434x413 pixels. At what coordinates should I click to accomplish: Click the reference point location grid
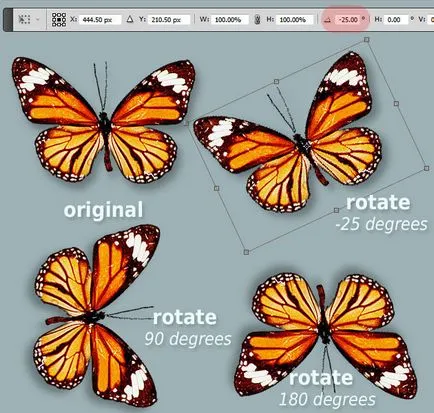coord(59,20)
